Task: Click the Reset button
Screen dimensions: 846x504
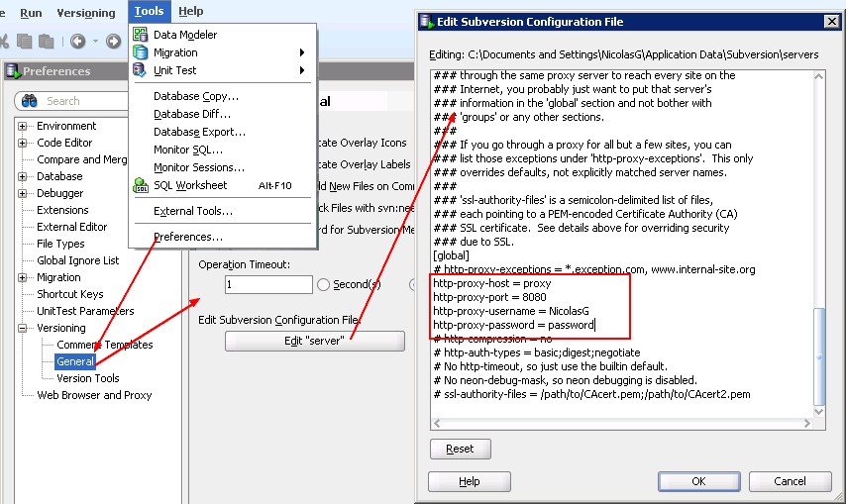Action: [460, 449]
